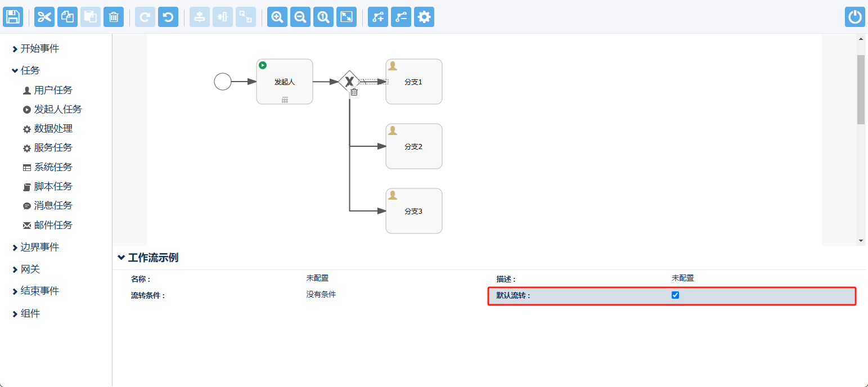Click the fit-to-window zoom icon
This screenshot has width=868, height=387.
click(x=347, y=17)
